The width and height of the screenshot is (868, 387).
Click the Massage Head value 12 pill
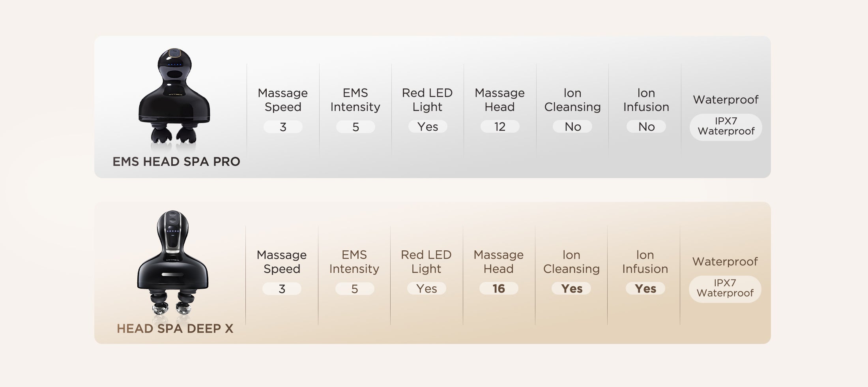tap(499, 127)
